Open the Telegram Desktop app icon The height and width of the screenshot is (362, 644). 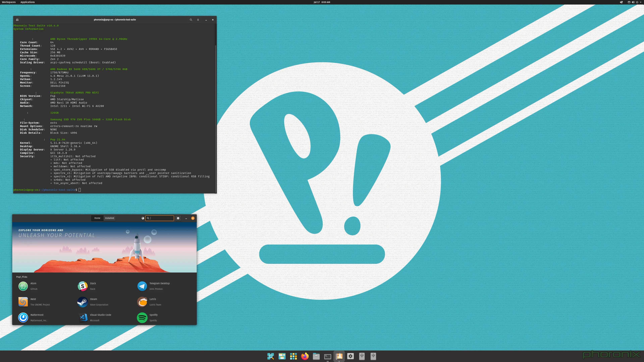pos(142,286)
